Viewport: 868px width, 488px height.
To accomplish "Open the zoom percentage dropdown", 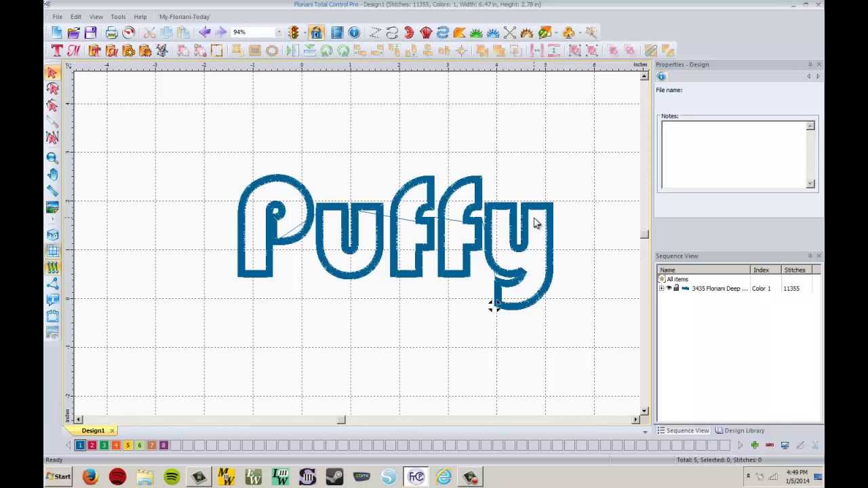I will coord(278,33).
